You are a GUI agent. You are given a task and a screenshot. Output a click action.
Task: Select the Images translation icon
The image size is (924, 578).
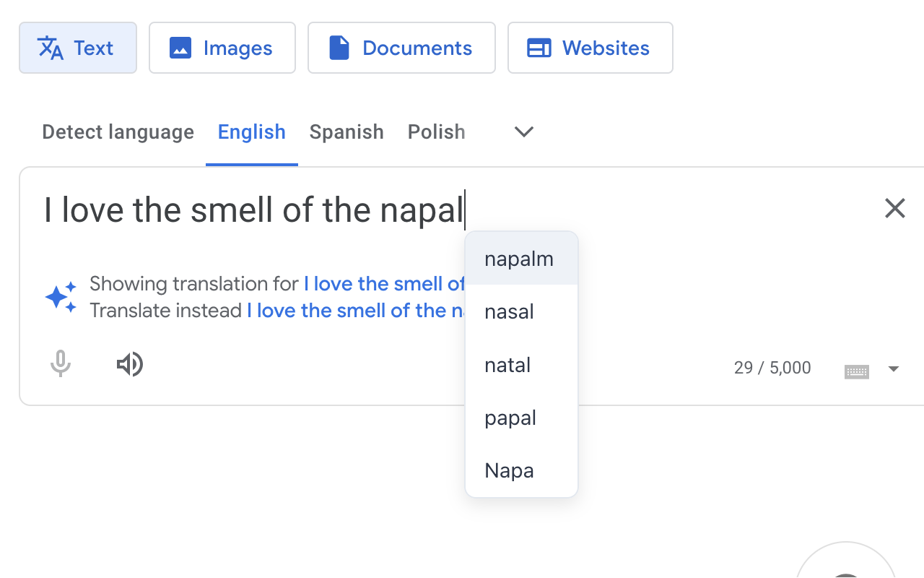(179, 48)
